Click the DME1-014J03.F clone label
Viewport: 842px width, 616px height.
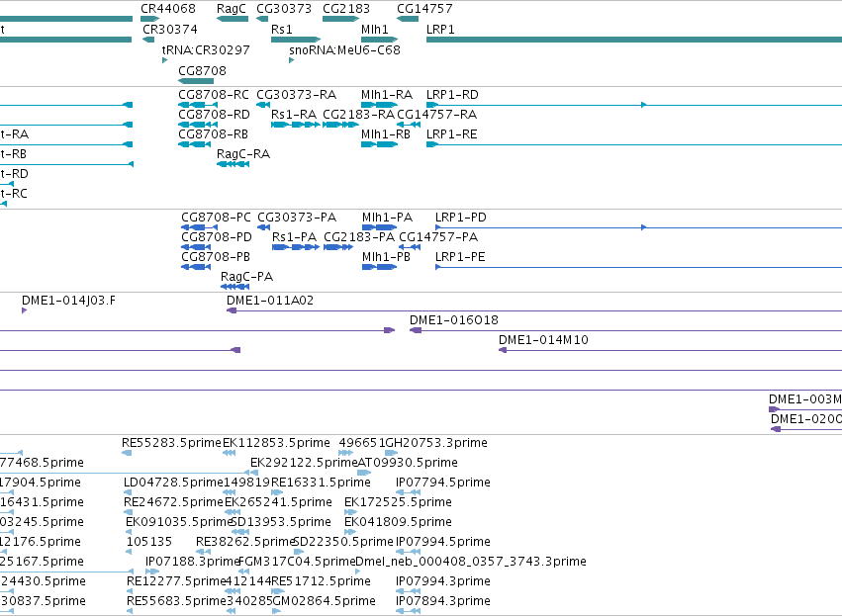68,301
